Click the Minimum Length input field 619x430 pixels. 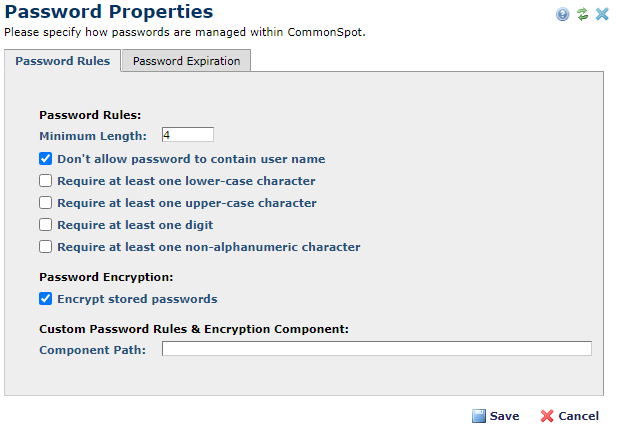tap(187, 135)
